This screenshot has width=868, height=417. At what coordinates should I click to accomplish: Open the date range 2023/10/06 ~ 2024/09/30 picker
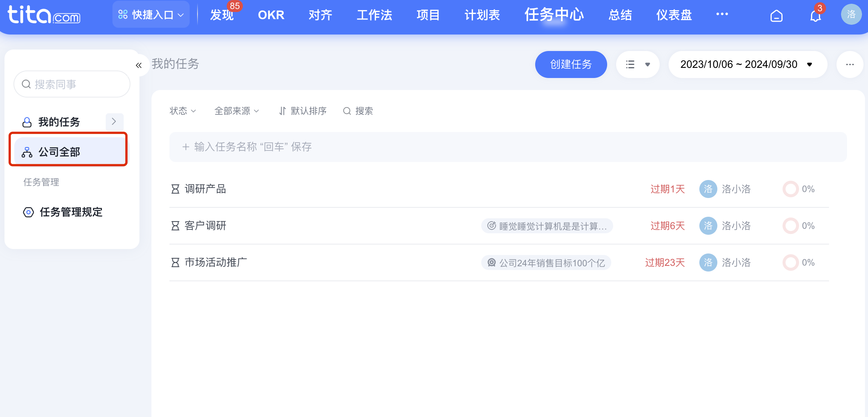coord(748,64)
